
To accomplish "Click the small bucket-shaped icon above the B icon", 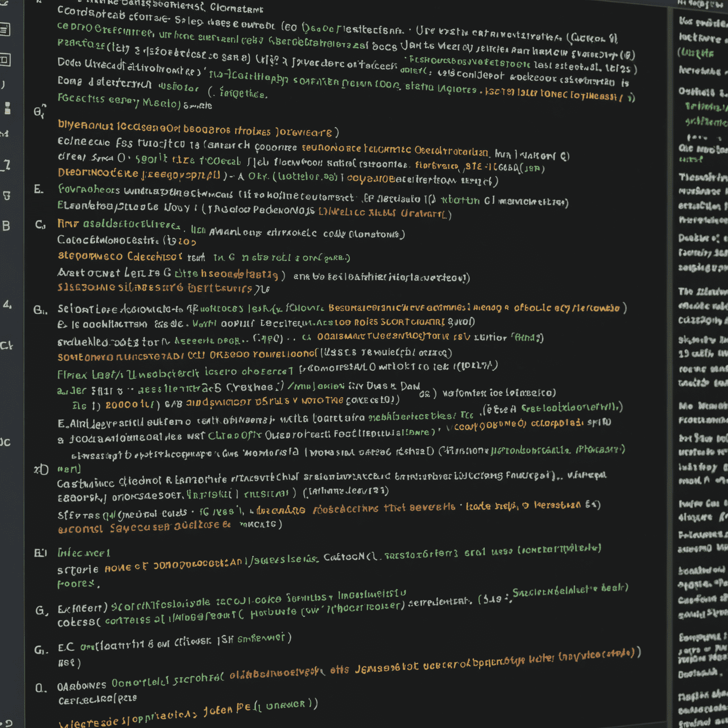I will point(7,195).
